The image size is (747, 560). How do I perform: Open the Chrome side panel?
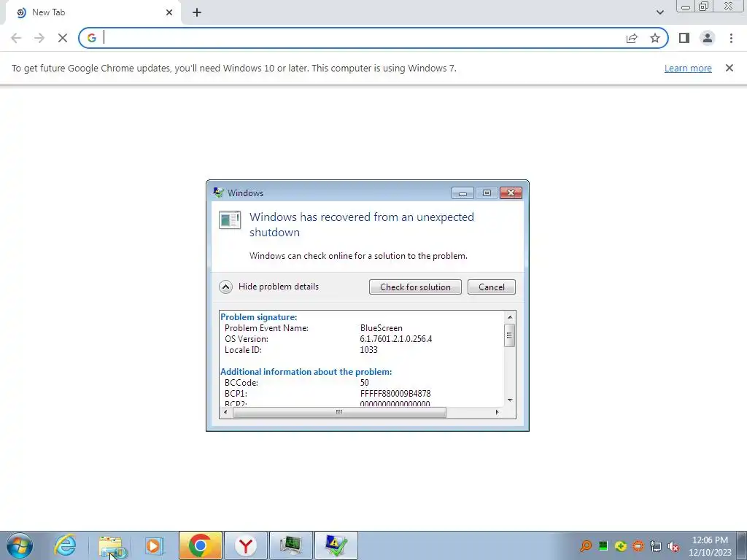684,38
